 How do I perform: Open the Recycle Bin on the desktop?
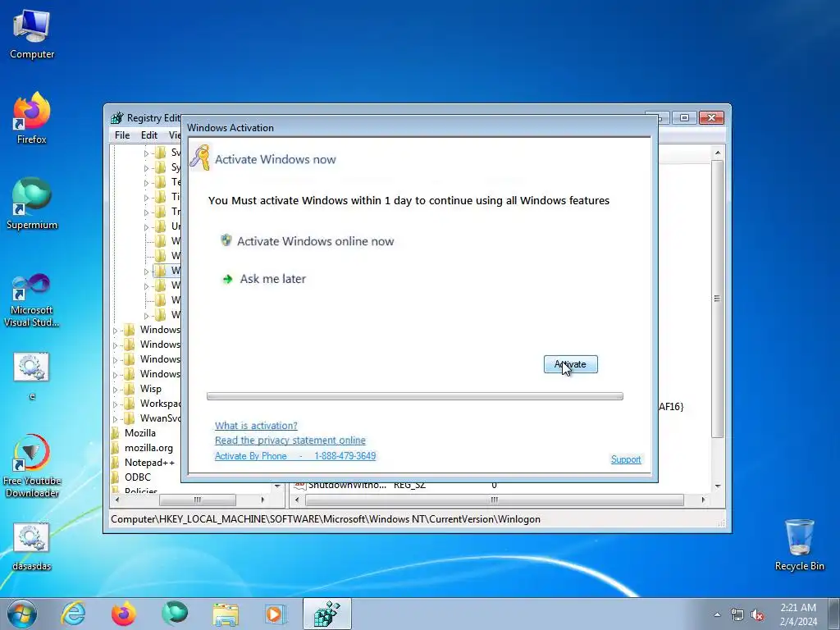pos(799,545)
